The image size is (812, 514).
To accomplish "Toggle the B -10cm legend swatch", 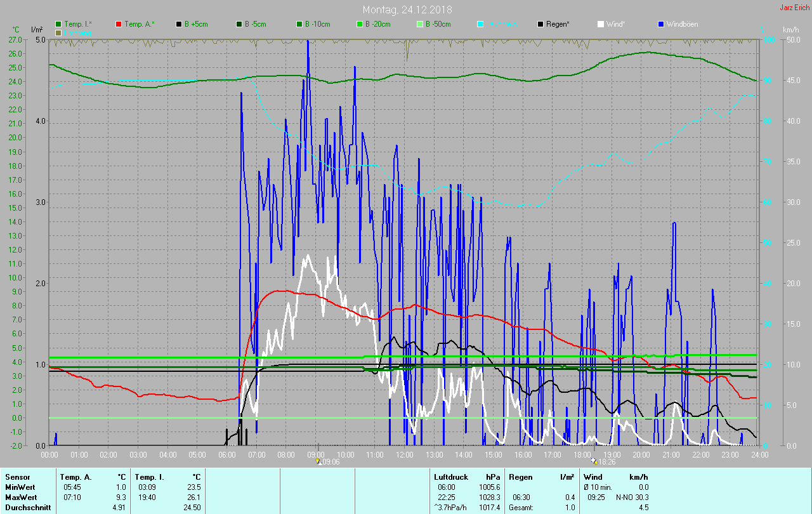I will [299, 24].
